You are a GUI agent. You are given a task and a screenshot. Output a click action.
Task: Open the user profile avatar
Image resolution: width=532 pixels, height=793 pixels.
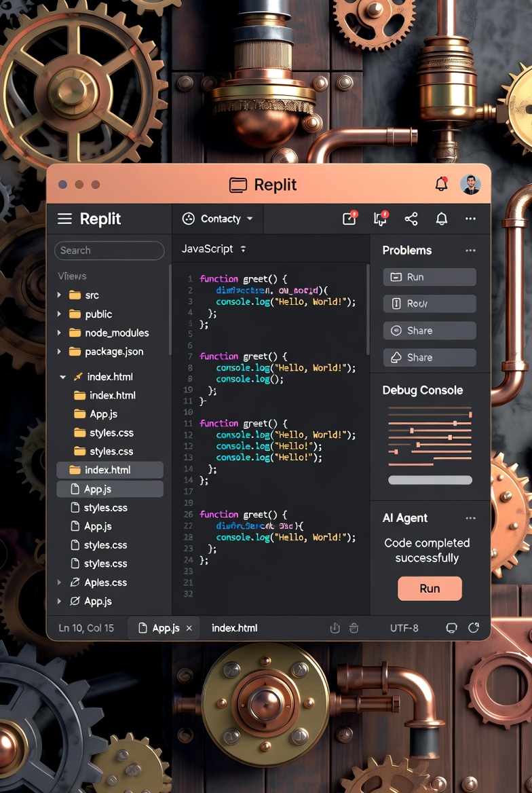470,184
